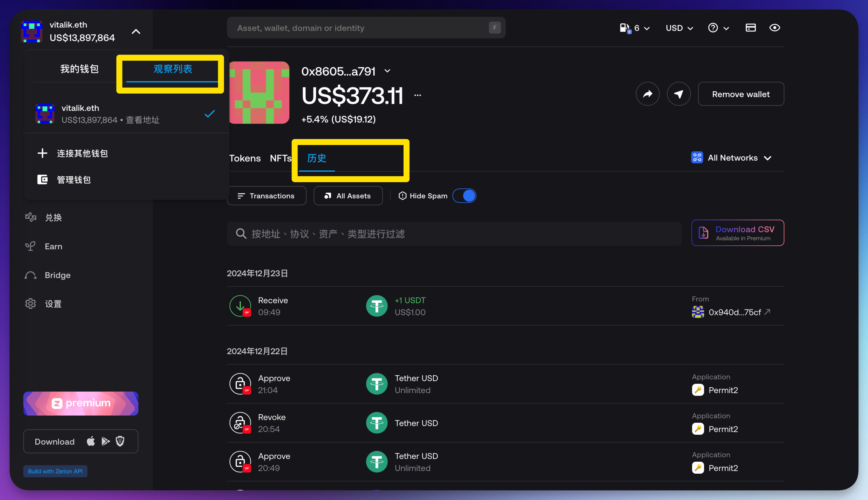Viewport: 868px width, 500px height.
Task: Open the Receive 09:49 transaction
Action: click(505, 306)
